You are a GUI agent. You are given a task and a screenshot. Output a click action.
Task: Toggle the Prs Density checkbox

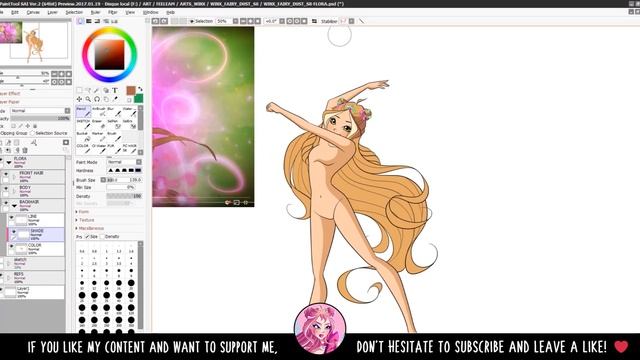[102, 237]
